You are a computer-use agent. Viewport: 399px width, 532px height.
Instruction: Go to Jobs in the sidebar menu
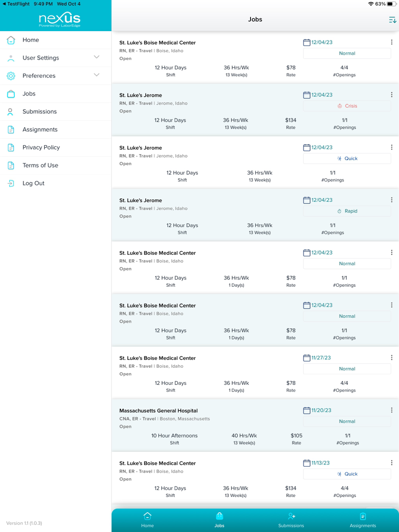(x=56, y=94)
